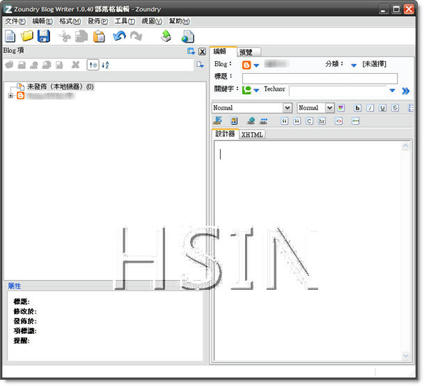This screenshot has width=424, height=386.
Task: Click the blue horizontal bars icon beside link
Action: click(264, 121)
